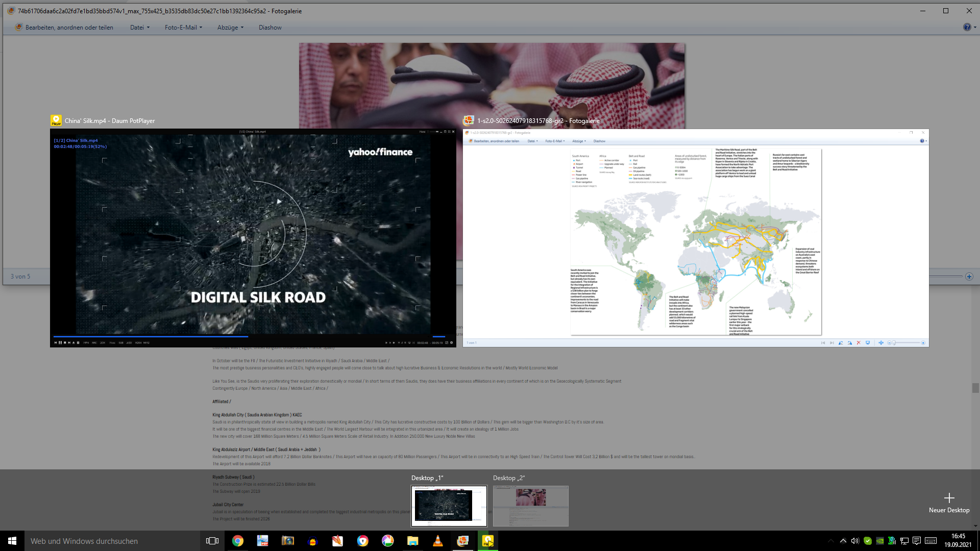Image resolution: width=980 pixels, height=551 pixels.
Task: Open the network connection tray icon
Action: [x=904, y=541]
